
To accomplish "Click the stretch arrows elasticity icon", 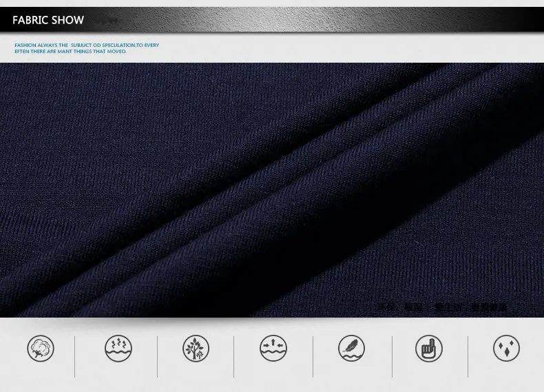I will (273, 348).
